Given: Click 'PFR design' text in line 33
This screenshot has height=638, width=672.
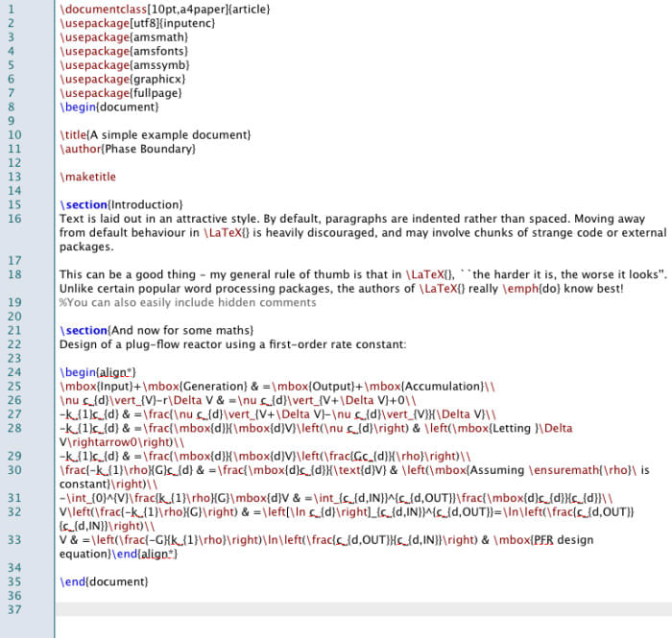Looking at the screenshot, I should 564,540.
